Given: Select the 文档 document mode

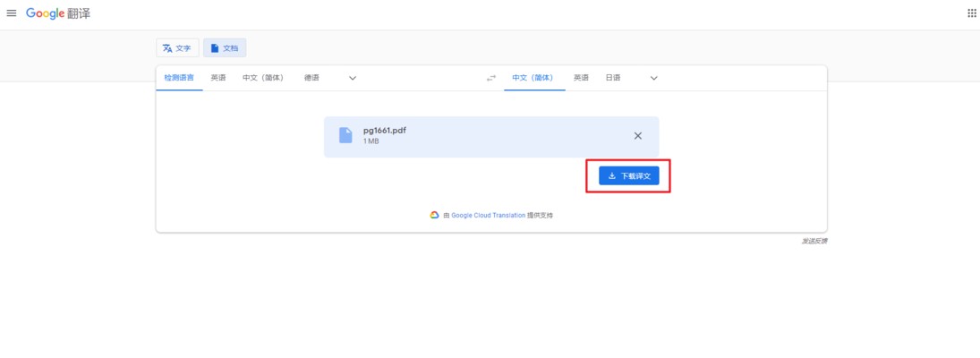Looking at the screenshot, I should click(225, 48).
